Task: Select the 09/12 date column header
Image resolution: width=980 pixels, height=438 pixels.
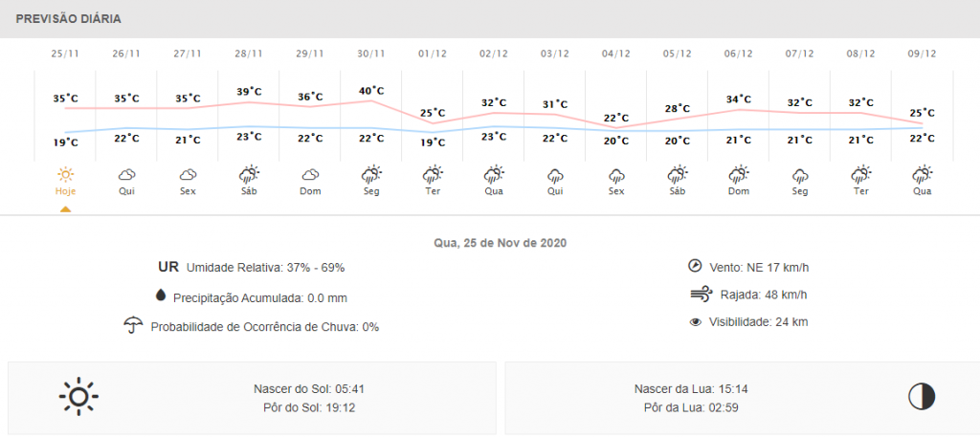Action: tap(923, 54)
